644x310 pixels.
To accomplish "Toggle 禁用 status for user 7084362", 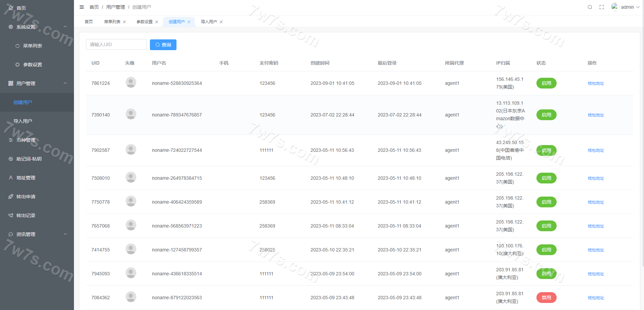I will 546,298.
